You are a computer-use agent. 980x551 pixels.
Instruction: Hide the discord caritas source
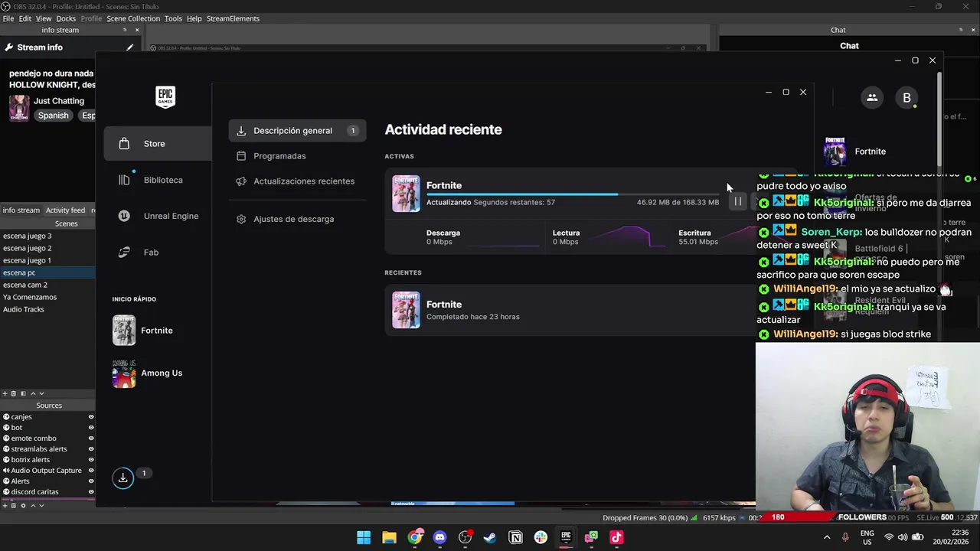tap(91, 492)
